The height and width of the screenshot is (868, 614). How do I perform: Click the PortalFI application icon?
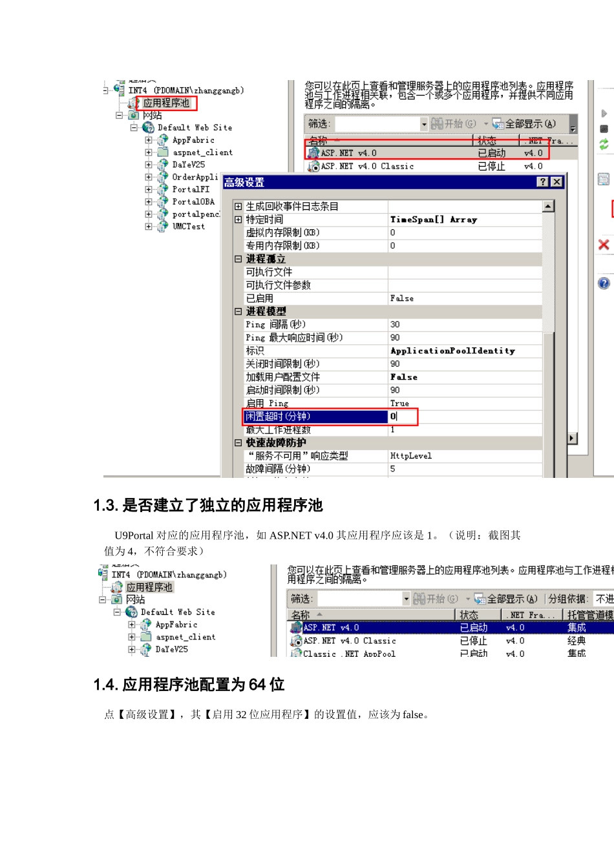coord(163,189)
